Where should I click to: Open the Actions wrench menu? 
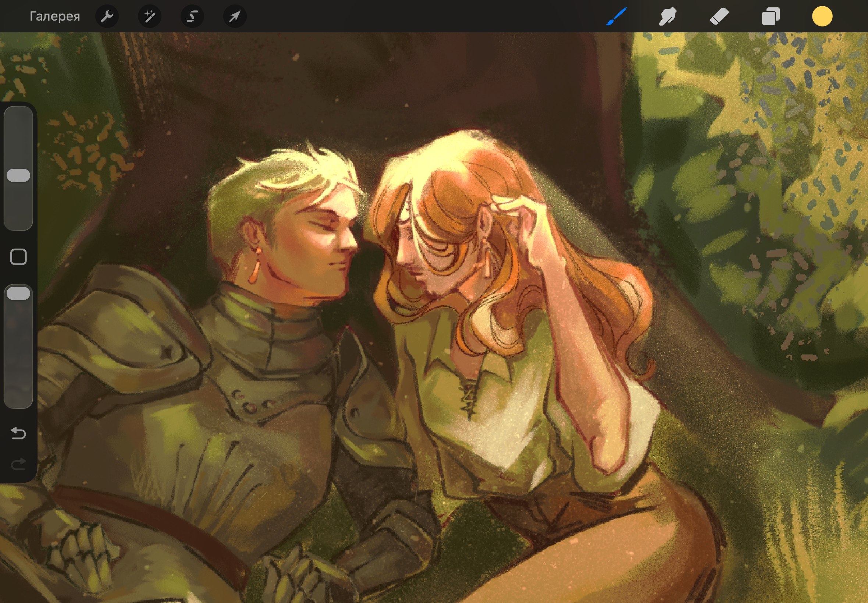click(107, 16)
